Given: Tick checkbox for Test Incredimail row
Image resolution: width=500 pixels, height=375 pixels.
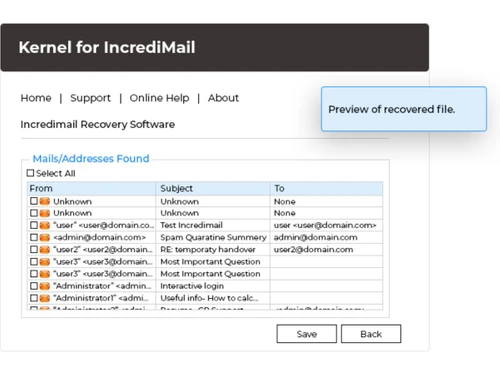Looking at the screenshot, I should pyautogui.click(x=34, y=225).
